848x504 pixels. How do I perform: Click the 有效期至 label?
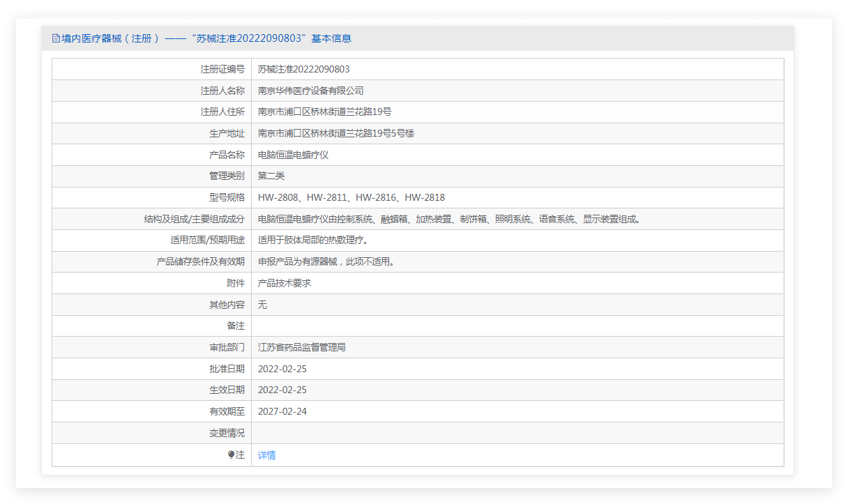pos(227,411)
